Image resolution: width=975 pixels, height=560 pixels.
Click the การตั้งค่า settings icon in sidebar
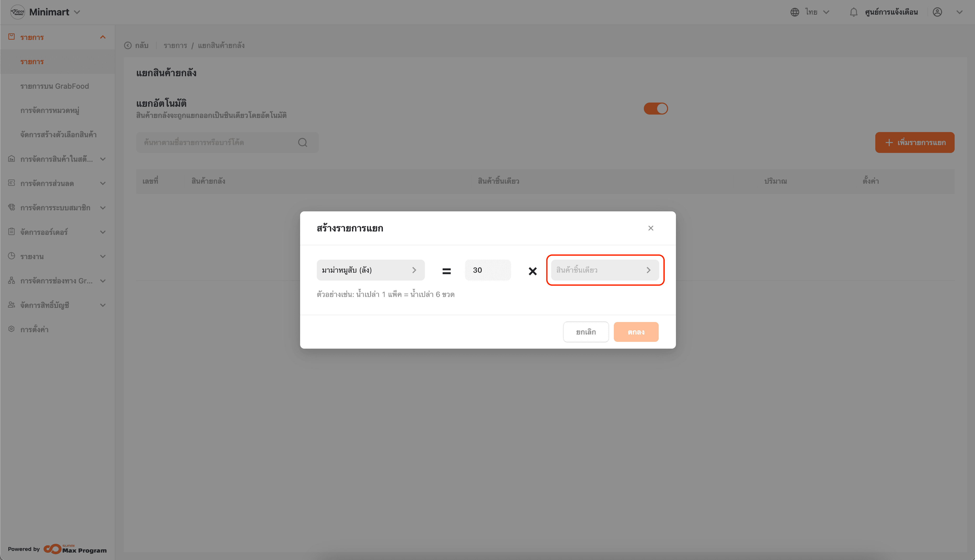pyautogui.click(x=11, y=329)
